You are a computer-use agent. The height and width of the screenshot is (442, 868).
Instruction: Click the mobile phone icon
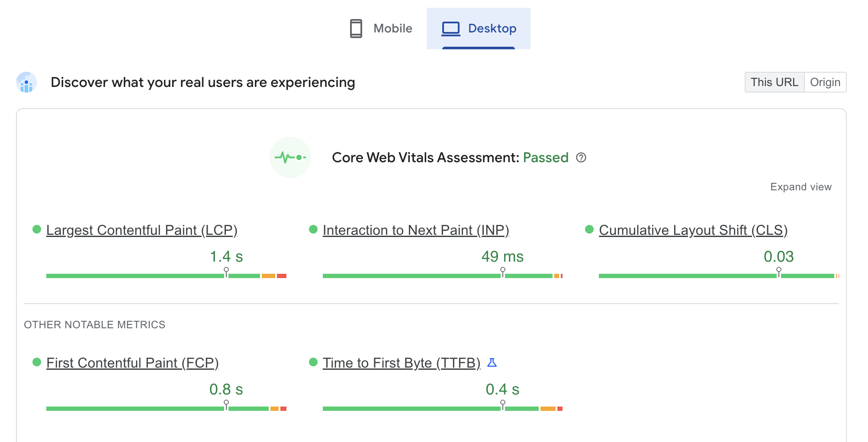click(x=356, y=29)
